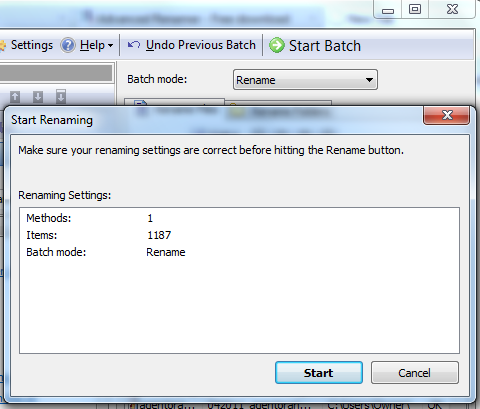Expand the Help menu arrow
The image size is (480, 409).
[110, 45]
